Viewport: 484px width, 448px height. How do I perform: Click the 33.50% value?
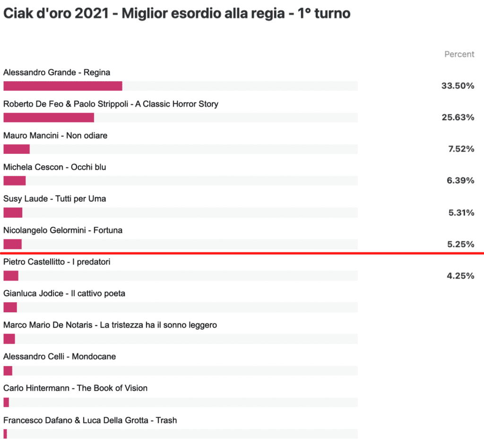point(458,86)
